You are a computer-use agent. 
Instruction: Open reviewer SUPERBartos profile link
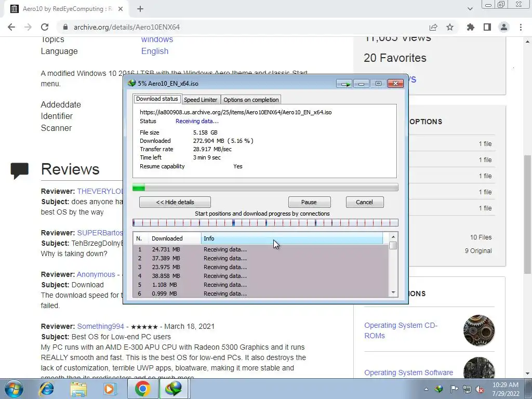pyautogui.click(x=100, y=233)
